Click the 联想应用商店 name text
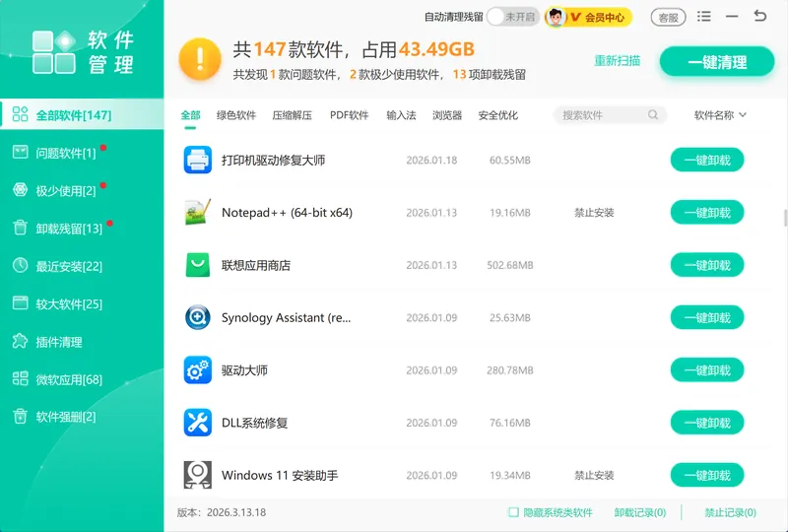788x532 pixels. (x=256, y=265)
